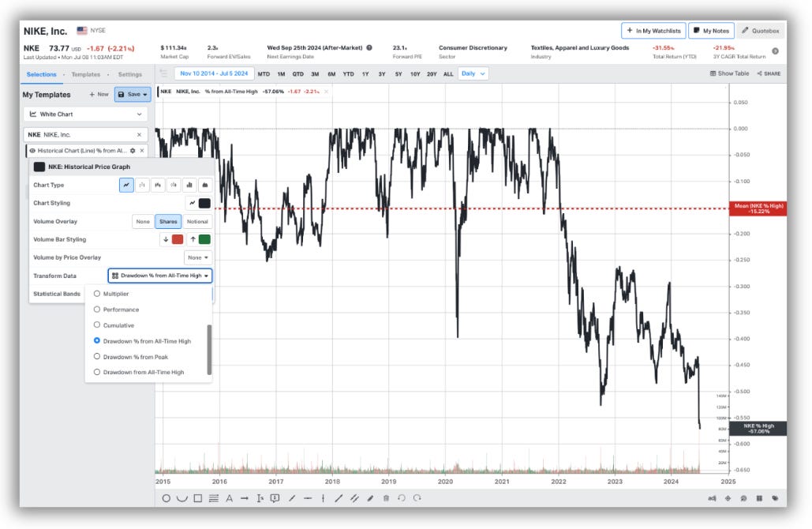This screenshot has width=812, height=529.
Task: Select the YTD time range
Action: [349, 74]
